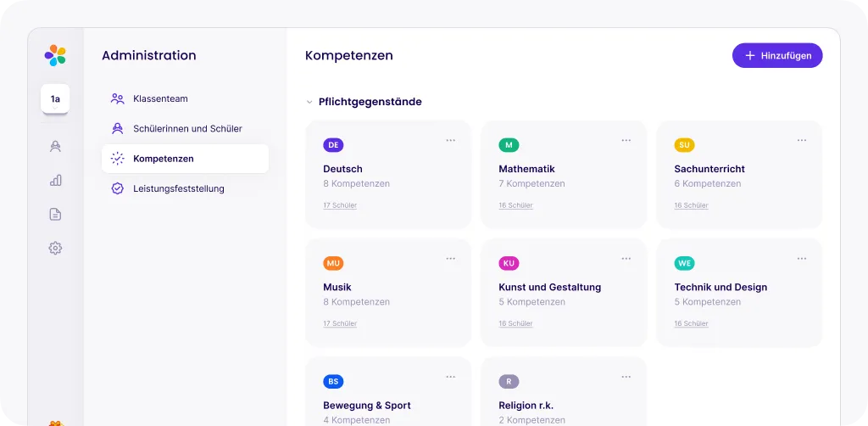Open the 17 Schüler link on Musik
868x426 pixels.
(340, 323)
